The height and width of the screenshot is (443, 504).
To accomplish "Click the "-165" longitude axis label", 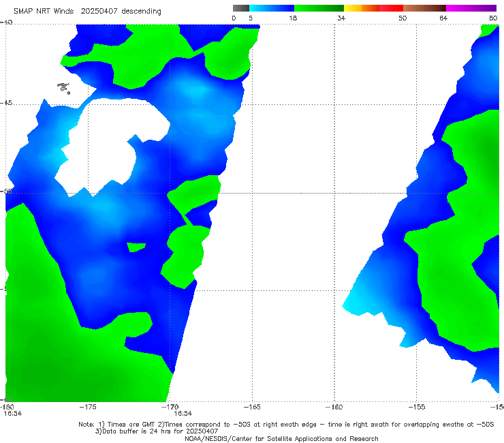I will click(252, 407).
